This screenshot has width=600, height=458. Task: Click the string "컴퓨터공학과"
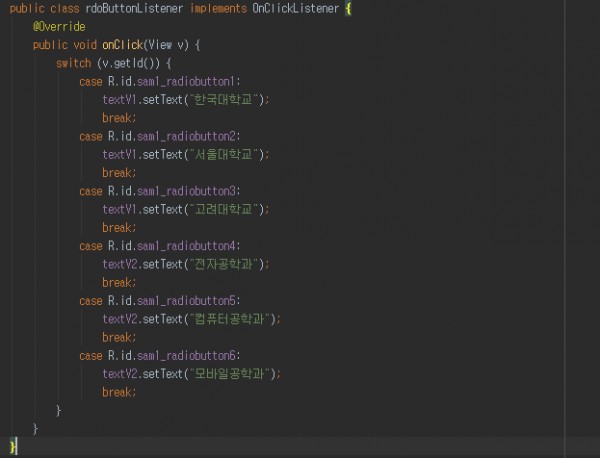click(230, 319)
